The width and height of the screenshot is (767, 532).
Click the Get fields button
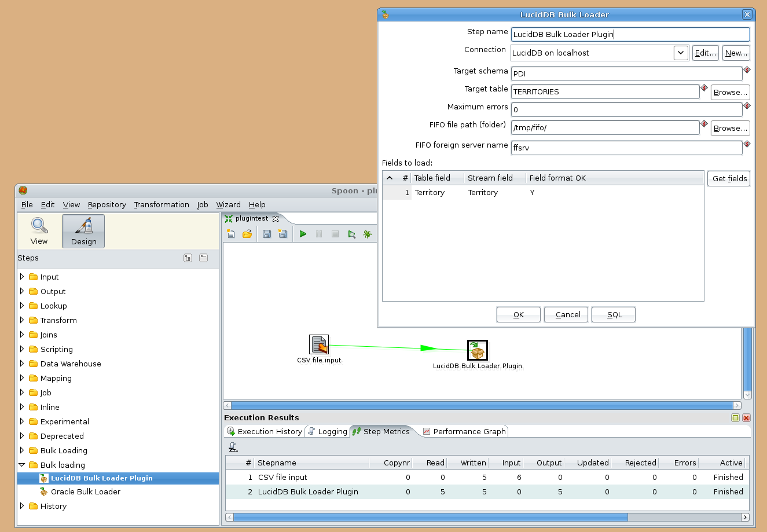point(729,178)
